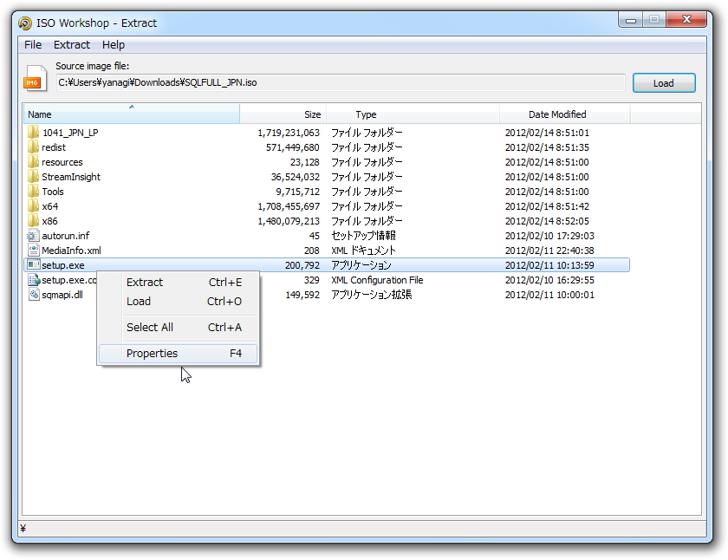Image resolution: width=728 pixels, height=560 pixels.
Task: Select the StreamInsight folder name
Action: pyautogui.click(x=71, y=177)
